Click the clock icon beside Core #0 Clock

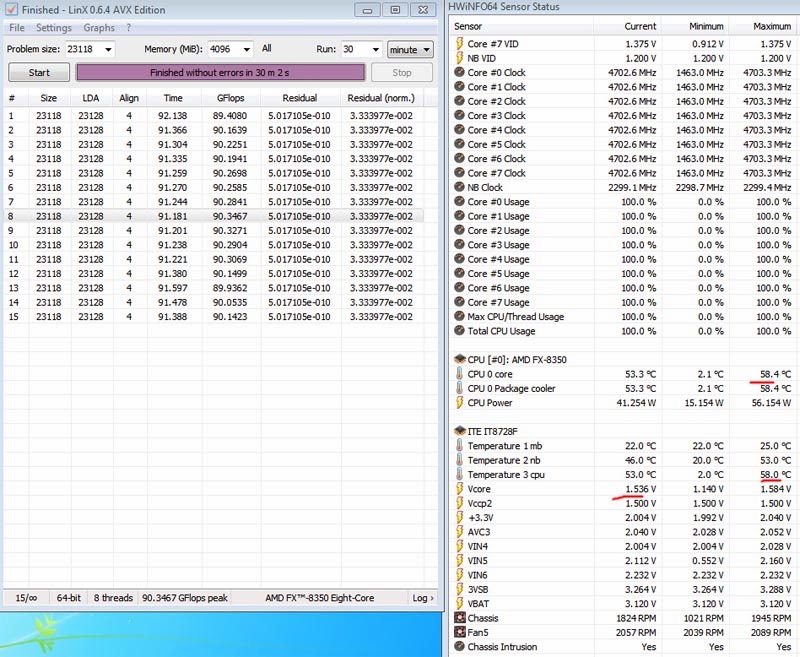pos(460,72)
